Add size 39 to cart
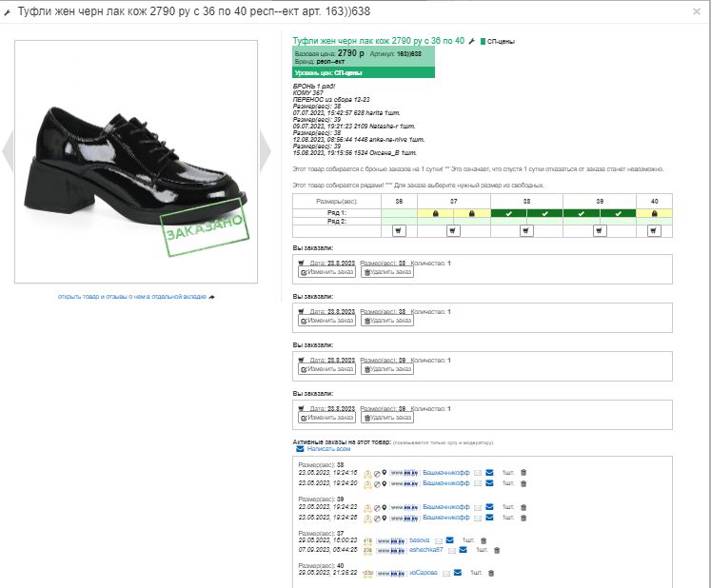Screen dimensions: 711x588 (600, 231)
